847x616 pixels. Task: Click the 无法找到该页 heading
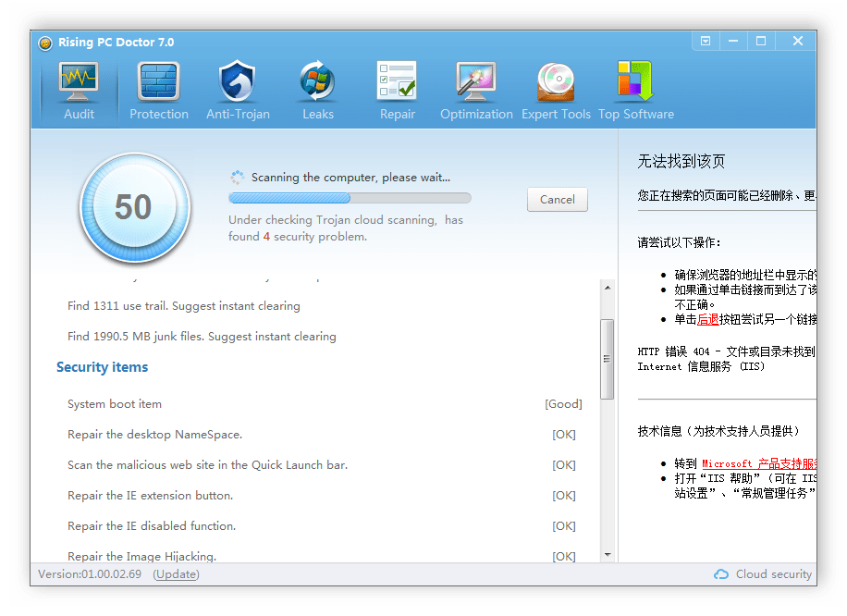click(681, 161)
